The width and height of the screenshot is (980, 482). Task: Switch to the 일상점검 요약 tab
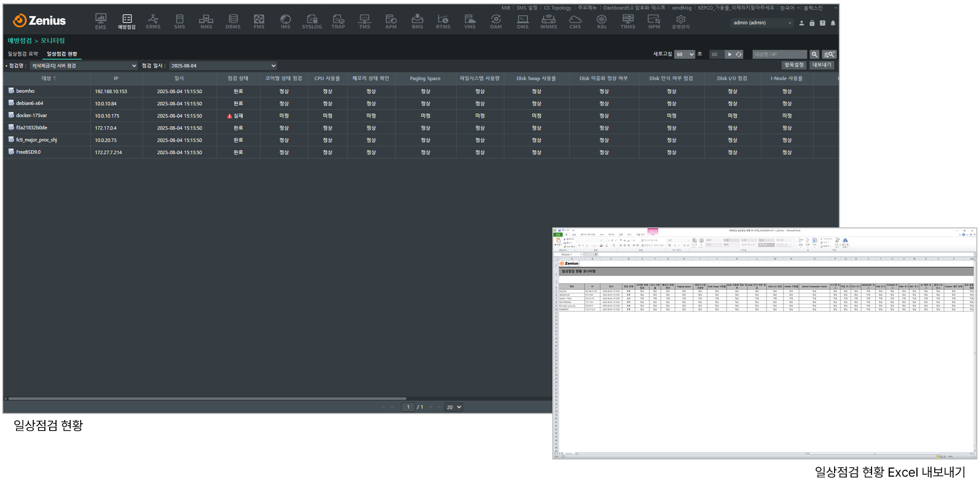[23, 54]
